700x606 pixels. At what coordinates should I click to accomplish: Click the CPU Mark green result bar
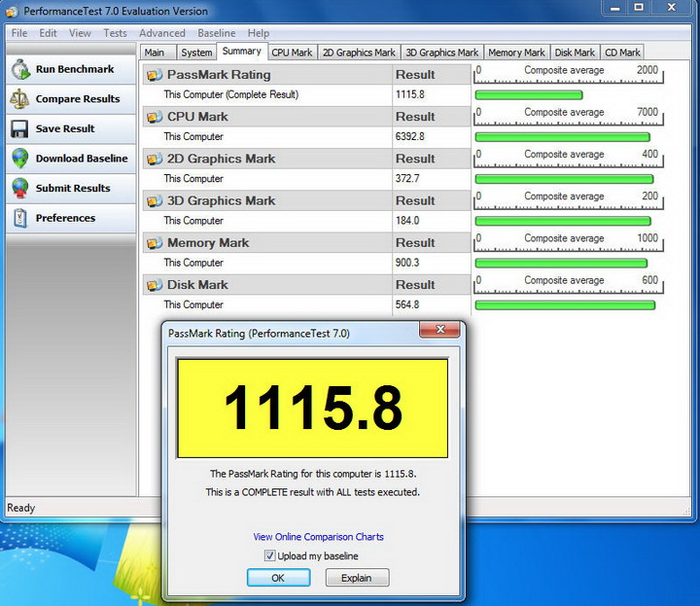[x=563, y=137]
